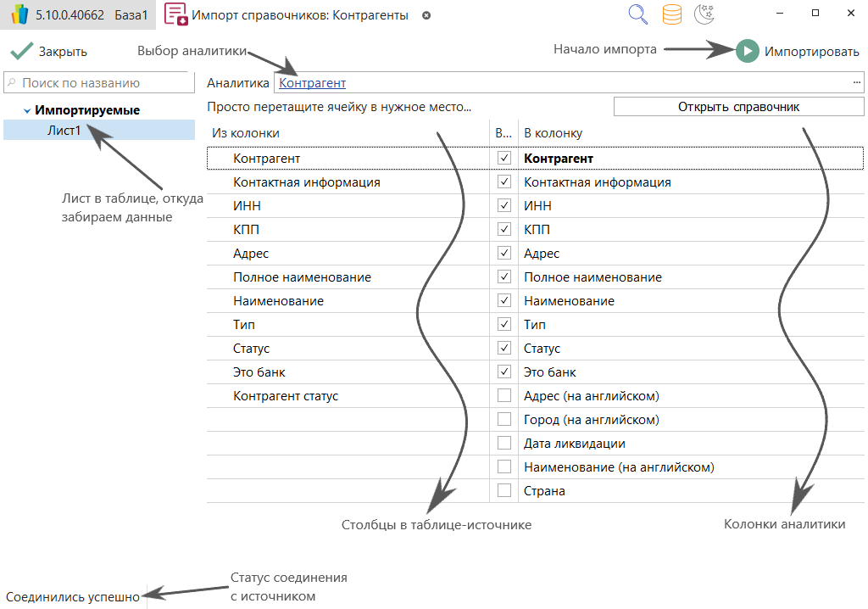
Task: Open the orange database icon
Action: pyautogui.click(x=671, y=14)
